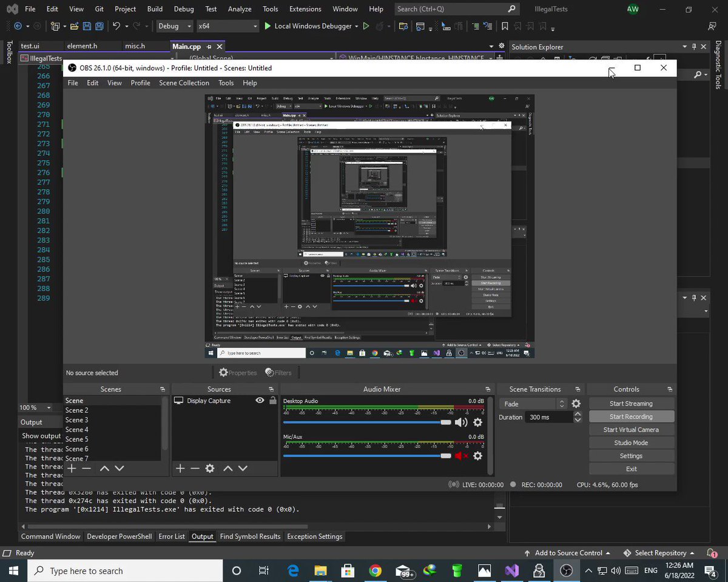Open source properties gear in Sources panel

tap(210, 468)
